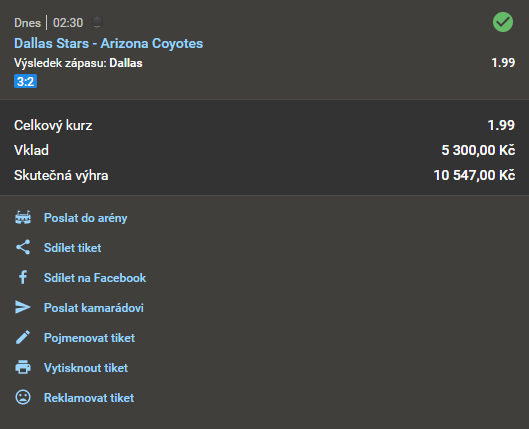Open Pojmenovat tiket option

[89, 338]
